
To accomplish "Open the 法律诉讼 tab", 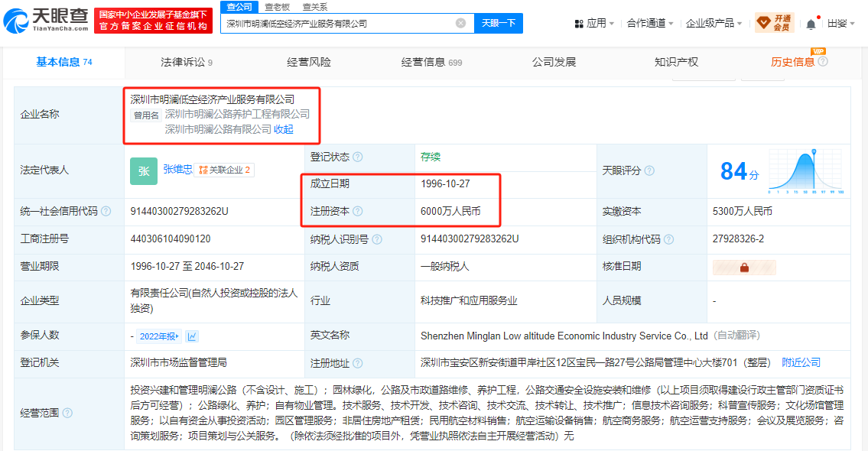I will (x=187, y=62).
